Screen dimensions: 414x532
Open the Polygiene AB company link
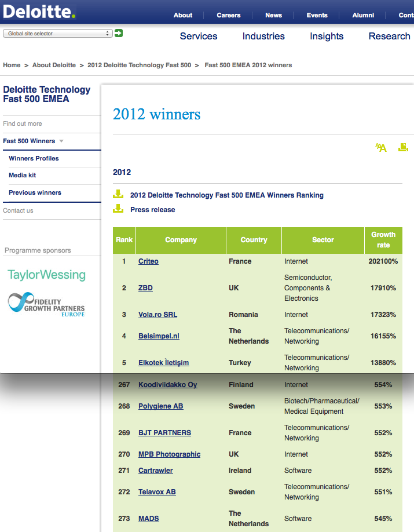click(x=161, y=406)
